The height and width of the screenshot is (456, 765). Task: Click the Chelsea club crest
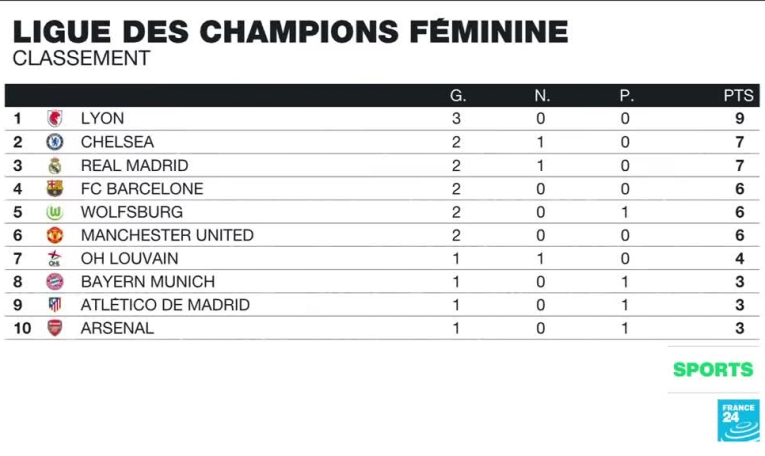click(x=55, y=142)
